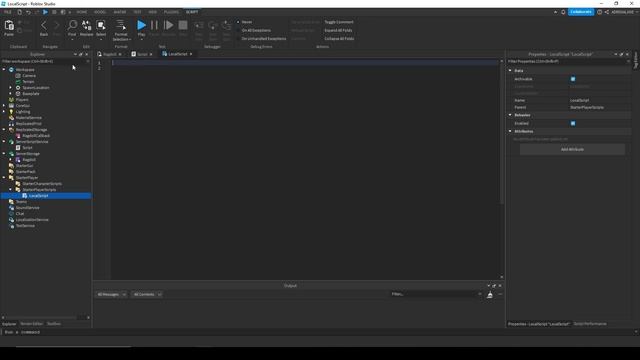Click the Terrain icon in Explorer
Screen dimensions: 640x360
[x=18, y=82]
